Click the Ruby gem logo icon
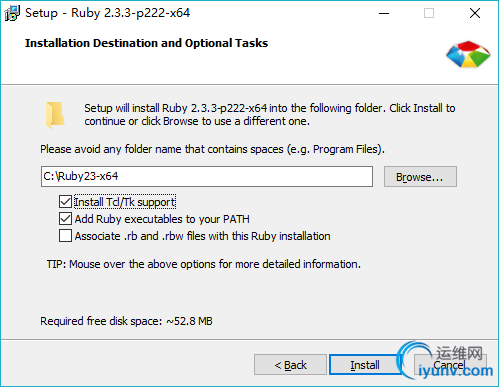This screenshot has width=499, height=387. click(x=468, y=54)
